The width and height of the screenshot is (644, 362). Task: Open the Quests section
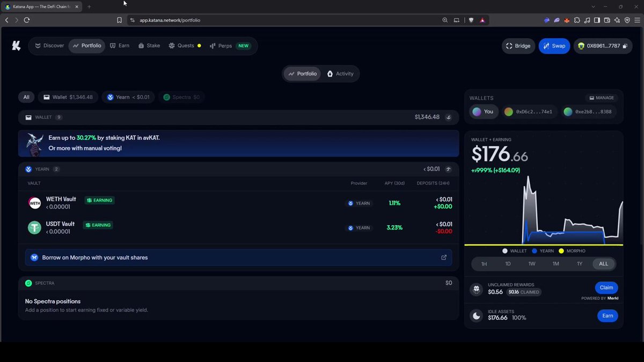[185, 46]
